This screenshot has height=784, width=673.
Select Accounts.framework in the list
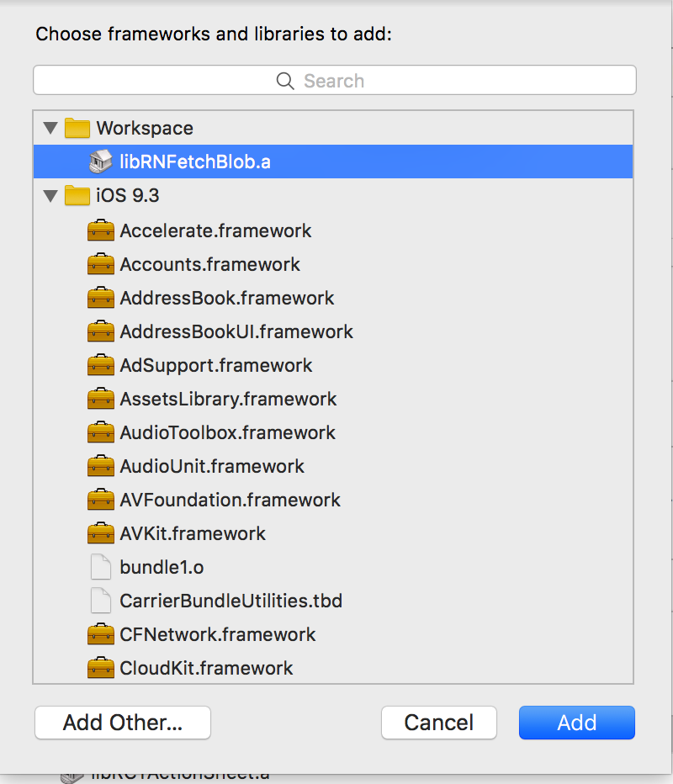[333, 264]
